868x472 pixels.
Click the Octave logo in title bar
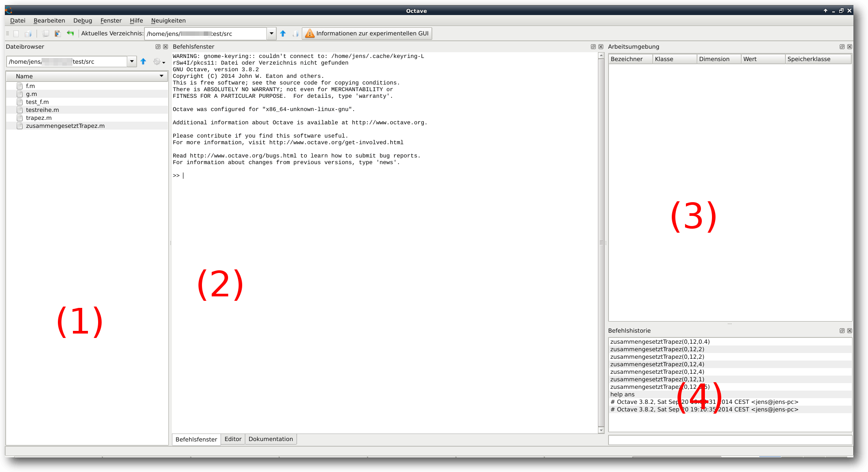point(9,11)
